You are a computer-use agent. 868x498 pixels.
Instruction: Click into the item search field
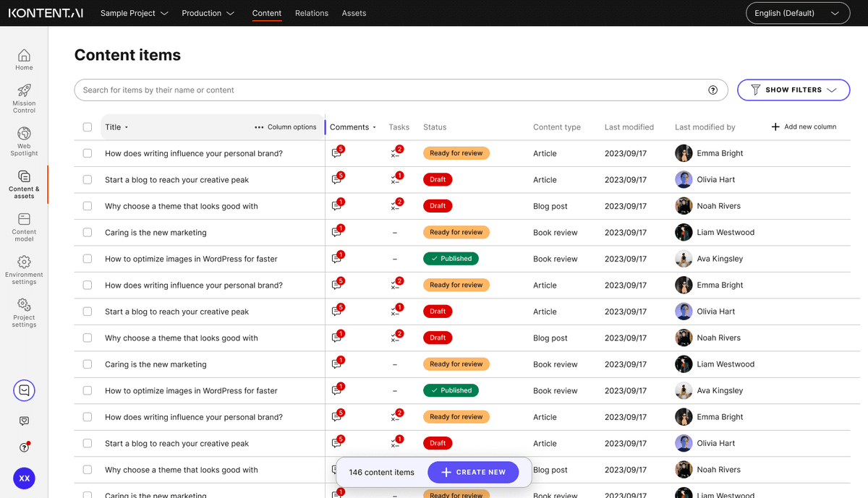(391, 90)
